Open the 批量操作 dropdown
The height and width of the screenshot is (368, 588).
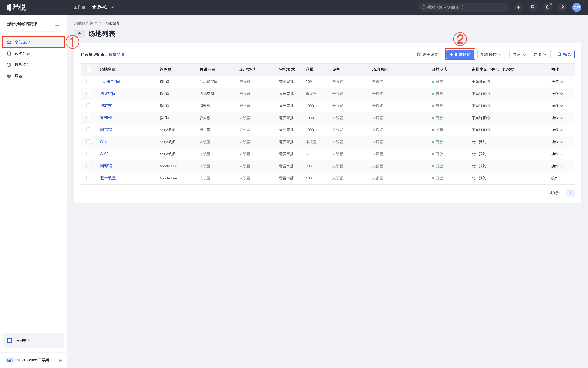click(491, 54)
